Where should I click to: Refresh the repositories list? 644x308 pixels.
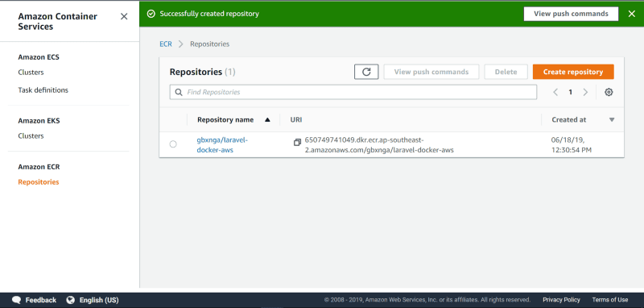[x=366, y=72]
